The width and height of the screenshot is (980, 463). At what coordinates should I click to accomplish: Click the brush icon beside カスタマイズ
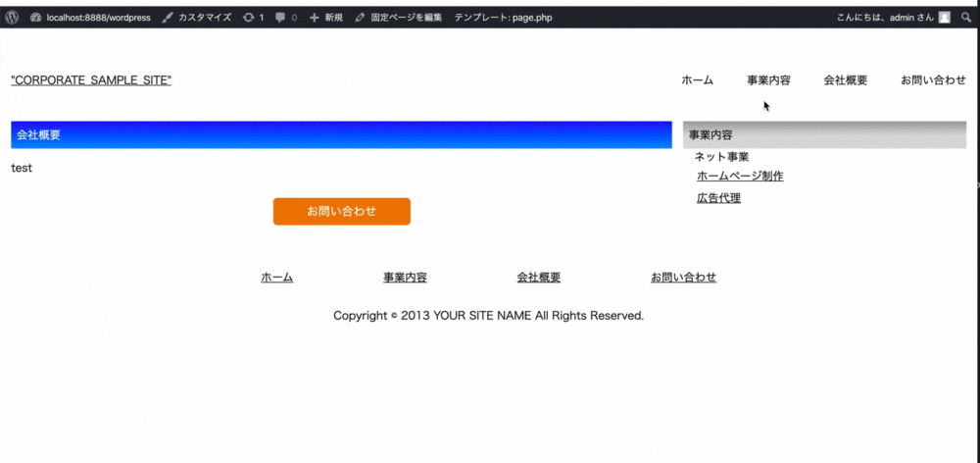(x=167, y=18)
